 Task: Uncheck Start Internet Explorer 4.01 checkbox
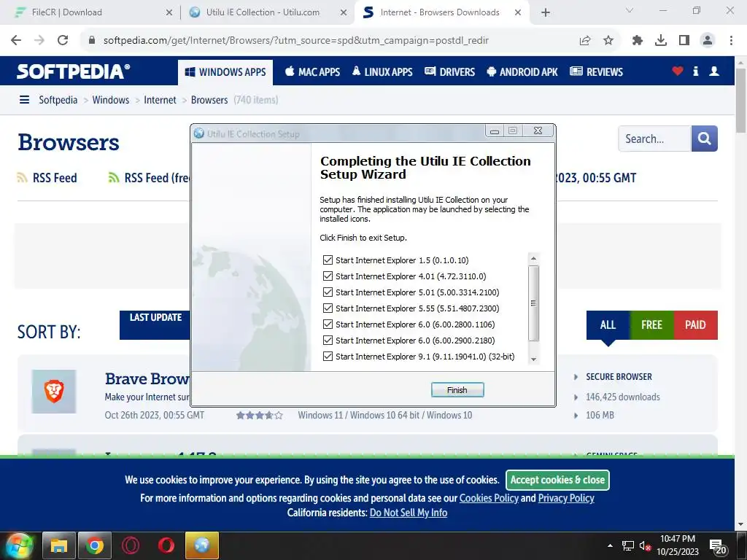pos(328,276)
